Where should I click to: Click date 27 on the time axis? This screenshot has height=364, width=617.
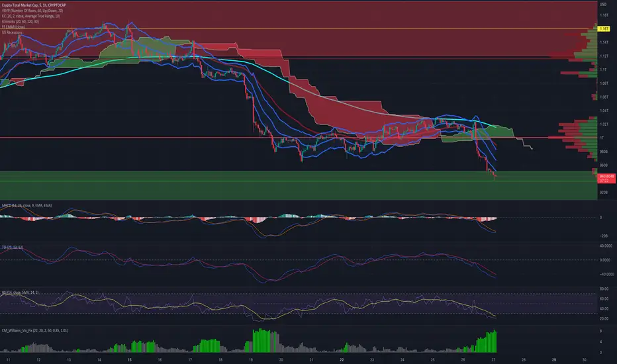click(x=493, y=359)
